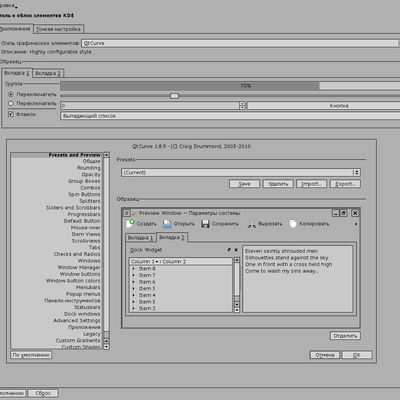Toggle the Флажок checkbox
This screenshot has height=400, width=400.
click(11, 114)
